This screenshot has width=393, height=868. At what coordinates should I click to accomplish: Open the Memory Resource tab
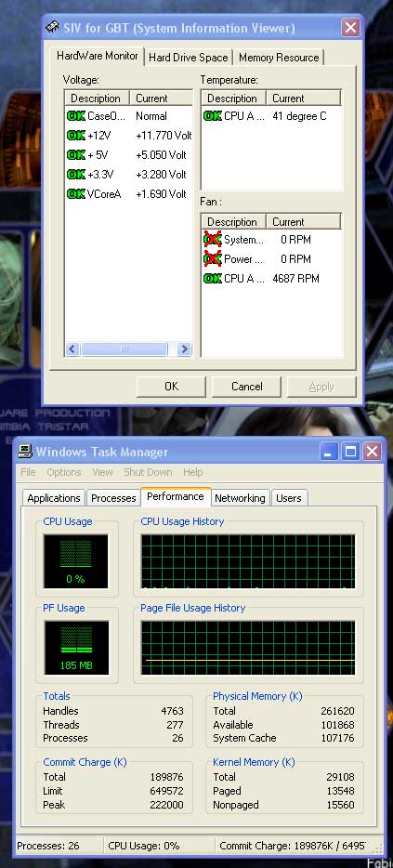pyautogui.click(x=279, y=58)
